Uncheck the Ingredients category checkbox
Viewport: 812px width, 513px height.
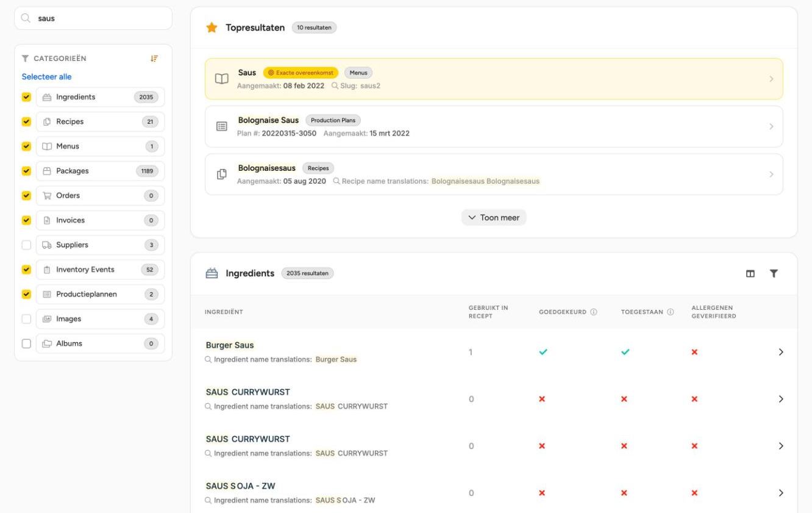tap(26, 97)
